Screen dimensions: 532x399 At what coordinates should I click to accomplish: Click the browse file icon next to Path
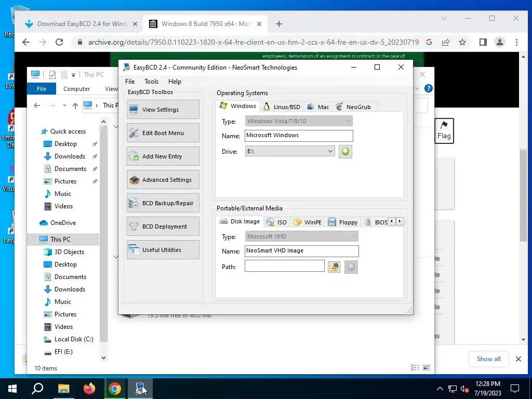pos(334,267)
